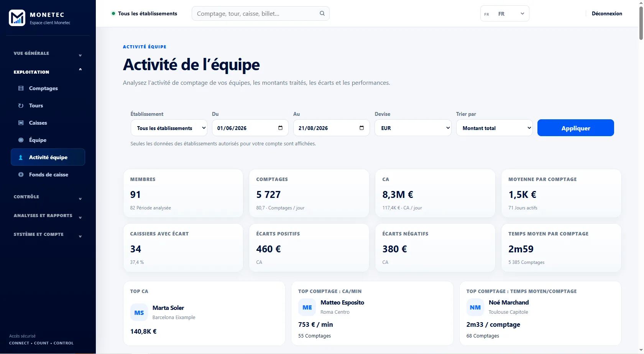Viewport: 644px width, 354px height.
Task: Click the 8,3M € CA value
Action: (x=398, y=194)
